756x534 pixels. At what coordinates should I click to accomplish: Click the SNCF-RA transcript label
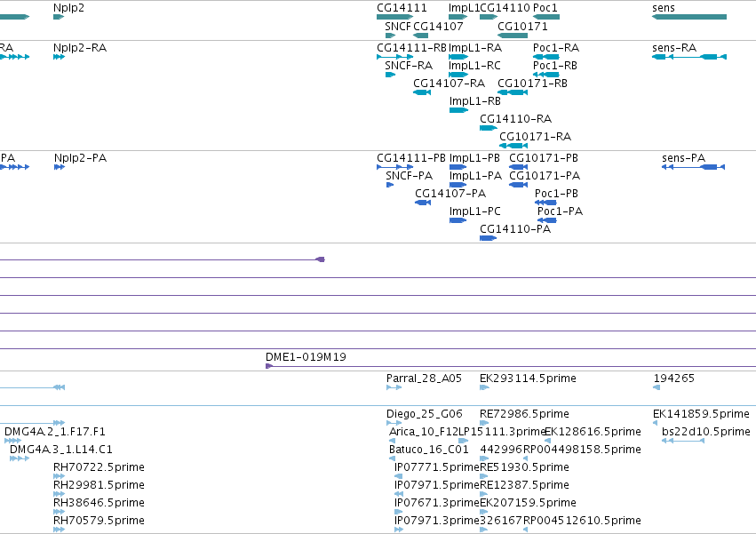pos(409,66)
